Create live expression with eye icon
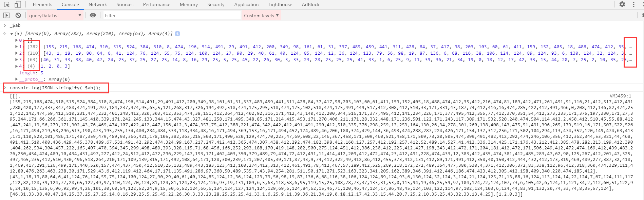The width and height of the screenshot is (644, 200). [93, 15]
